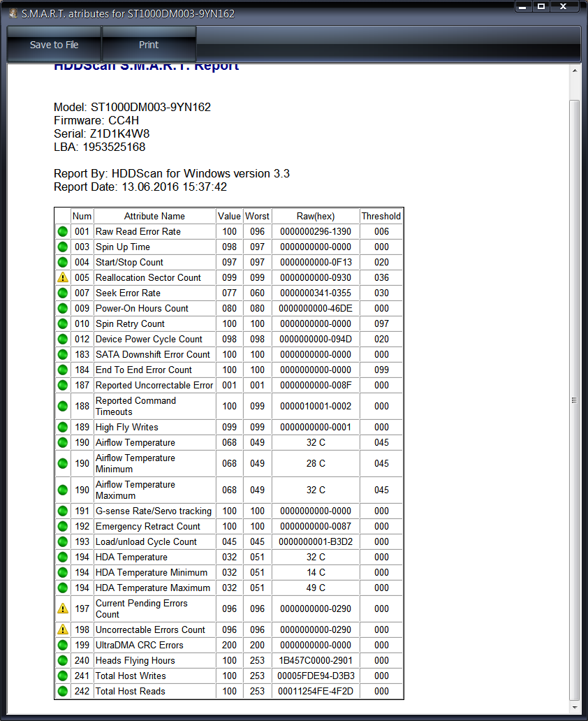Click the Model ST1000DM003-9YN162 line
The image size is (588, 721).
pos(133,107)
